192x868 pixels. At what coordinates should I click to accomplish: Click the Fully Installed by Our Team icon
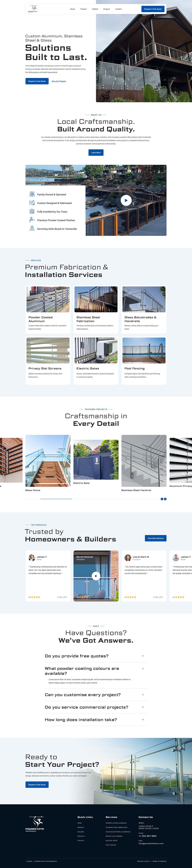pos(32,211)
